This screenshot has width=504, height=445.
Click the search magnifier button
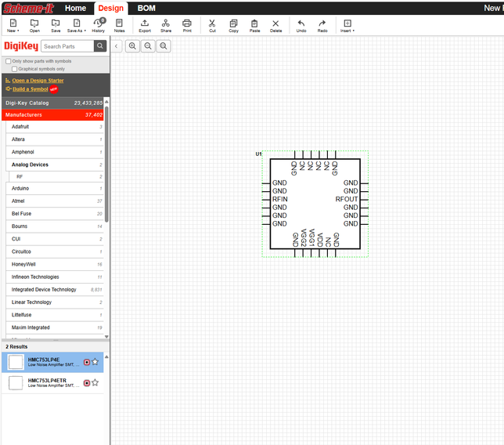(100, 46)
